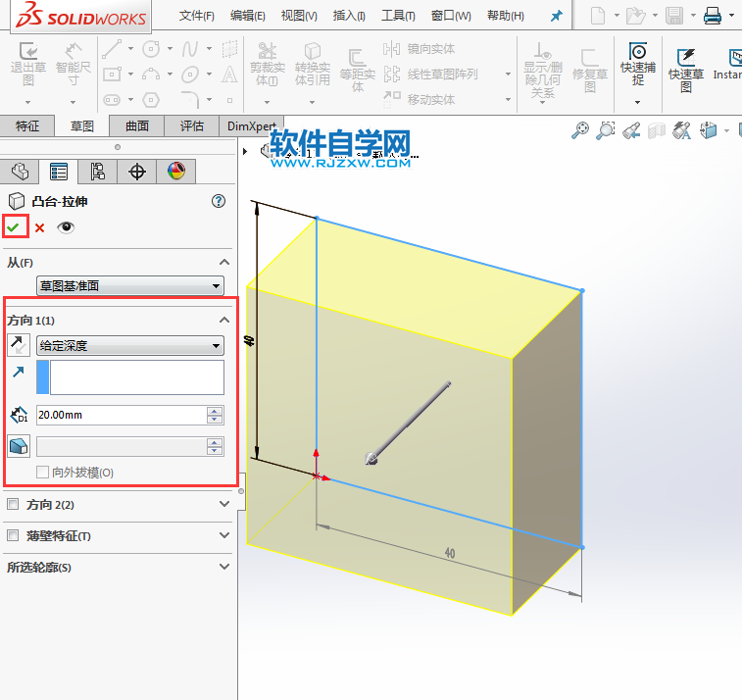Increase depth with the up spinner

[x=215, y=411]
